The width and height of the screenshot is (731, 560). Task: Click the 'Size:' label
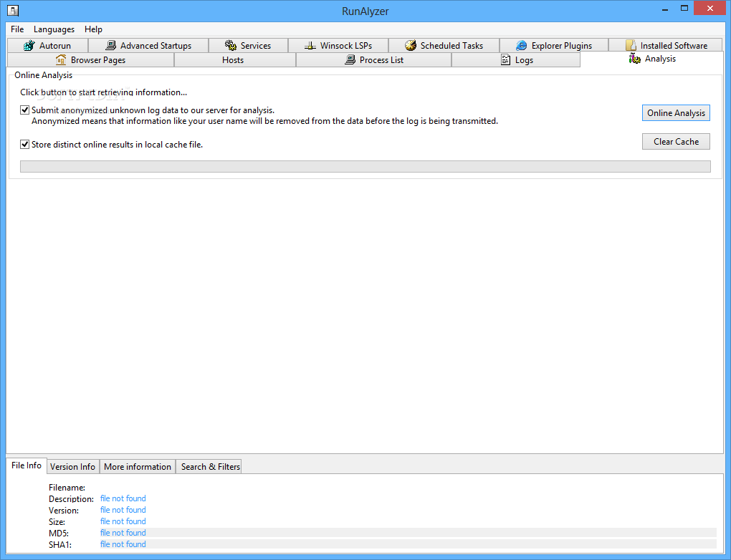[57, 522]
